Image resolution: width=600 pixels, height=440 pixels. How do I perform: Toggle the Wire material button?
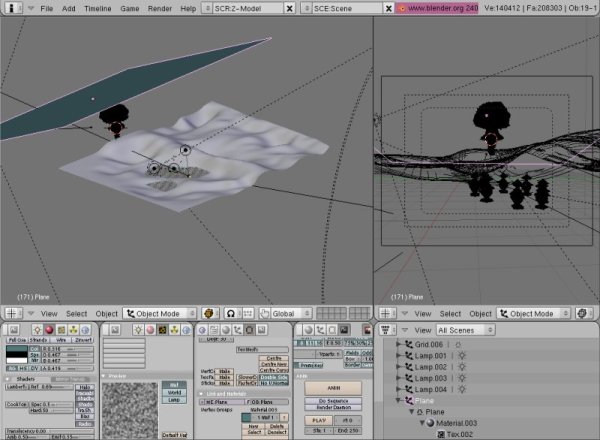point(61,340)
